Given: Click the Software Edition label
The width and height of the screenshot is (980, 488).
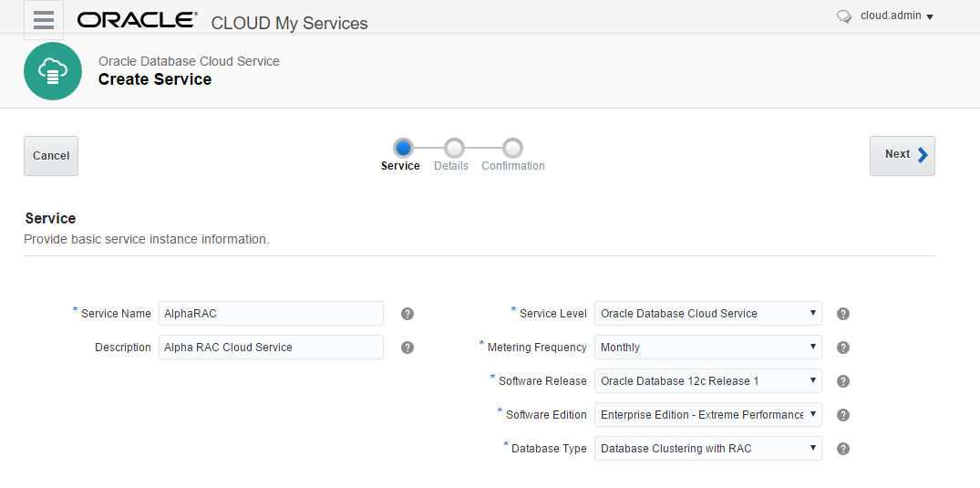Looking at the screenshot, I should (546, 415).
